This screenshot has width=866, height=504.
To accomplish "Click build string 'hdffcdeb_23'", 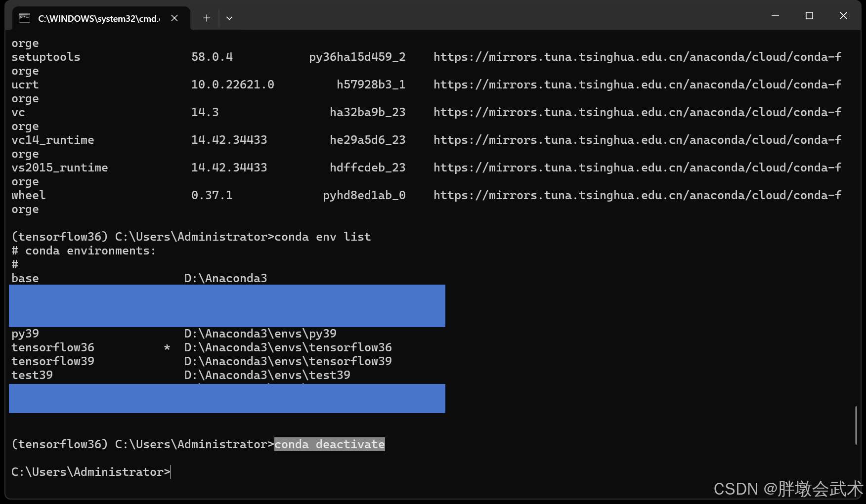I will pyautogui.click(x=368, y=168).
